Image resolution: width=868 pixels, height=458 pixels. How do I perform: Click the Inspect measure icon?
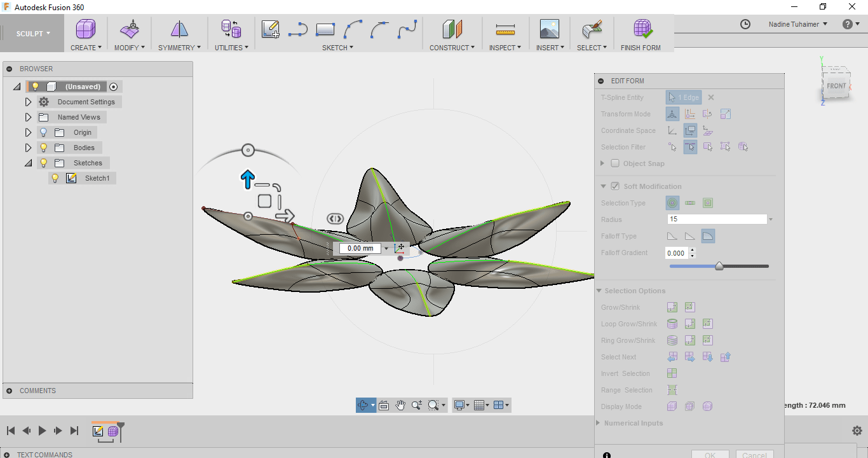point(505,29)
